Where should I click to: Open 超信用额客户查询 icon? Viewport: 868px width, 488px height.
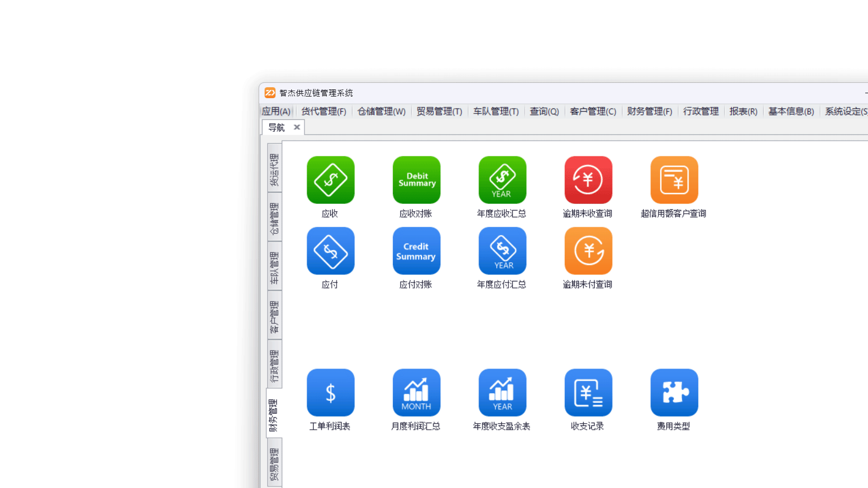point(674,180)
